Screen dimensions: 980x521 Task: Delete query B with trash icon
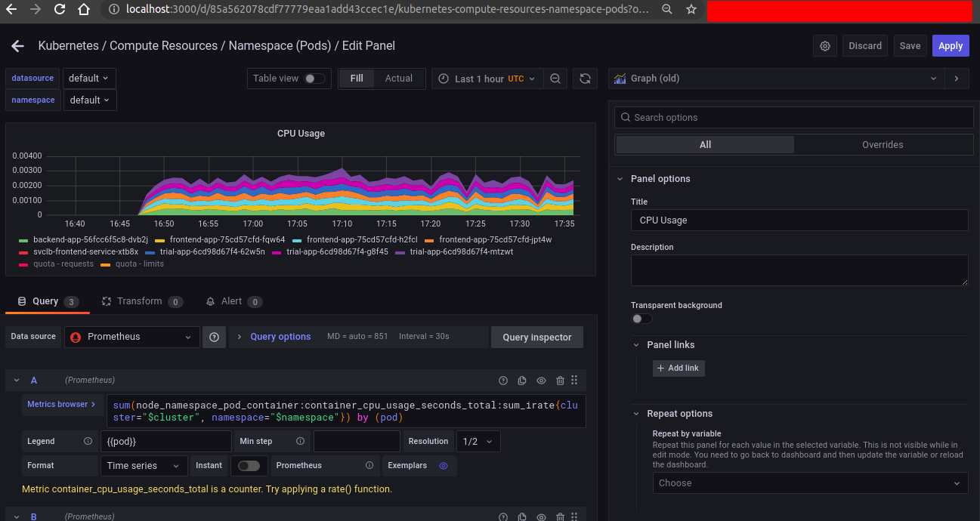click(x=560, y=516)
